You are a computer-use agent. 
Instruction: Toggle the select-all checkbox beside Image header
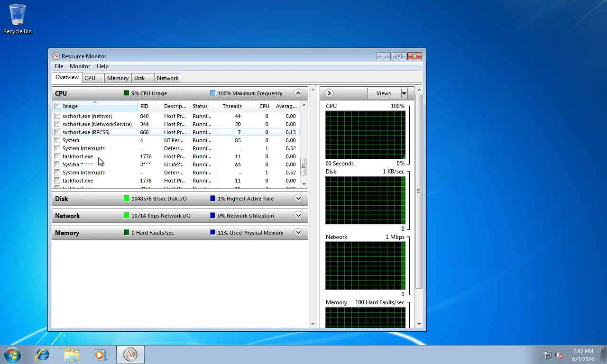[57, 106]
